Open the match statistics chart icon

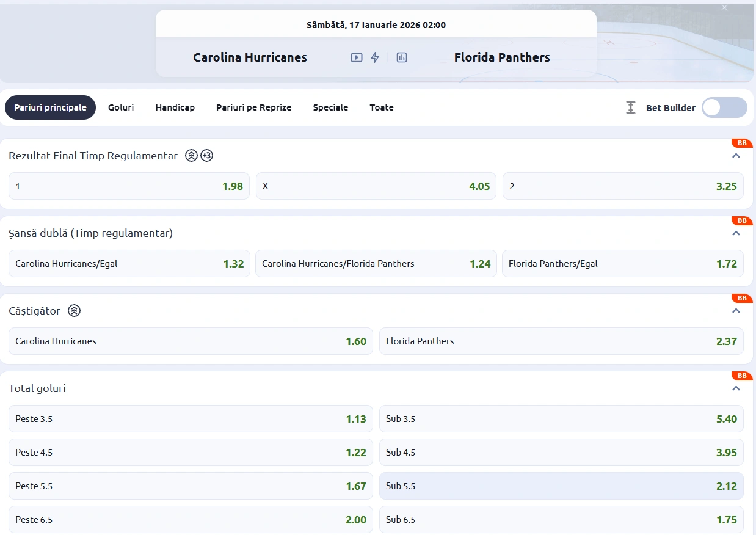[401, 57]
